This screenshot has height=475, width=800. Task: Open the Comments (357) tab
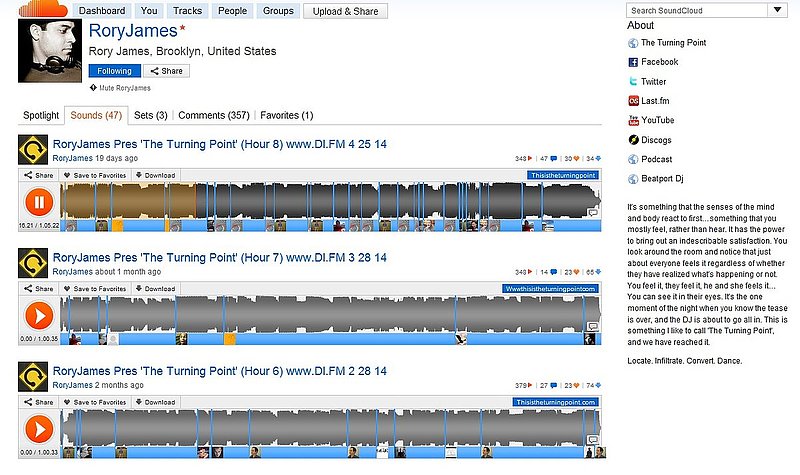click(x=214, y=115)
